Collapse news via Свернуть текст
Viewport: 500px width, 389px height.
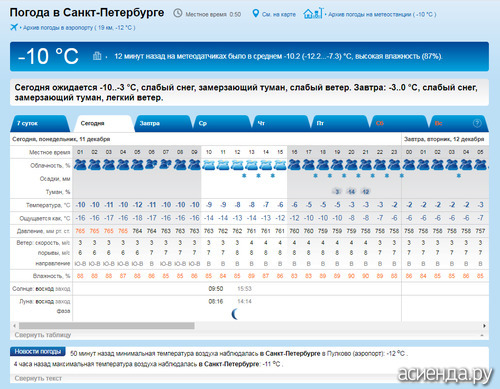coord(38,378)
